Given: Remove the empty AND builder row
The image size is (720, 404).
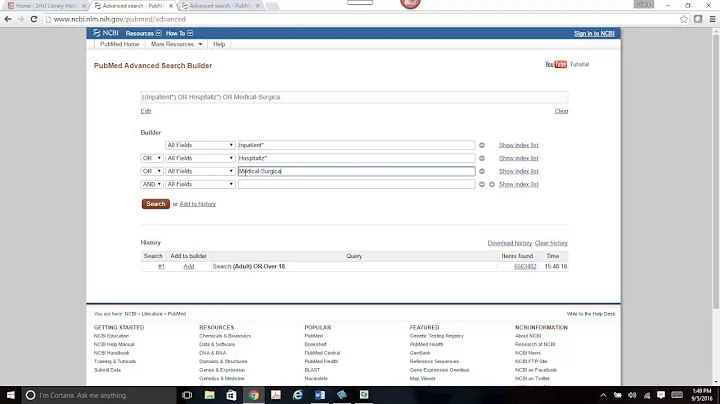Looking at the screenshot, I should click(x=482, y=184).
